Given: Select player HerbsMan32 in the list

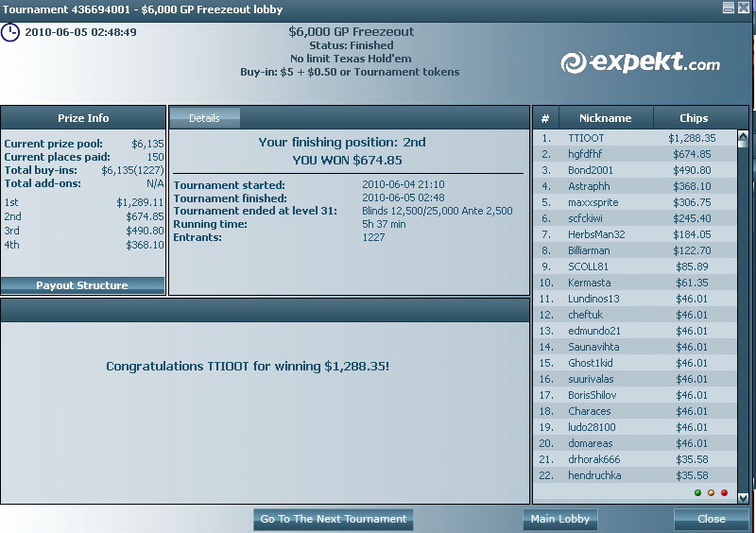Looking at the screenshot, I should (x=635, y=234).
